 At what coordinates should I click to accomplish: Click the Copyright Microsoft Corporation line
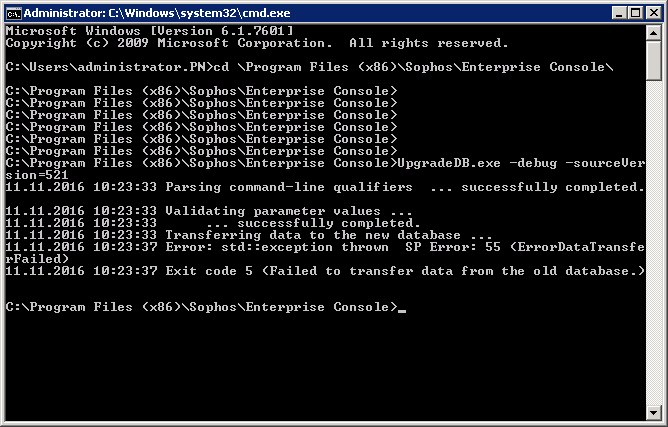coord(257,43)
